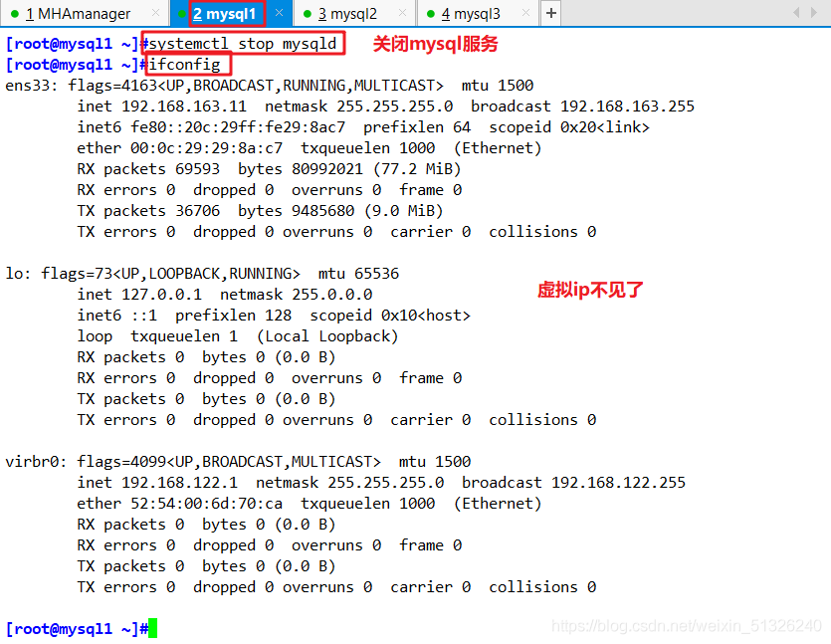Click the '(Local Loopback)' text
Viewport: 831px width, 644px height.
point(327,336)
